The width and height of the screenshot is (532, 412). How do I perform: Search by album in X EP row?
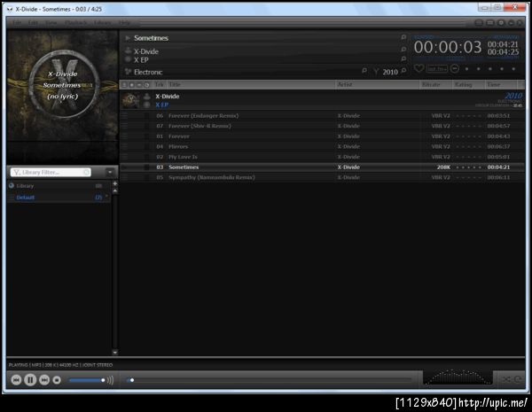(x=403, y=59)
